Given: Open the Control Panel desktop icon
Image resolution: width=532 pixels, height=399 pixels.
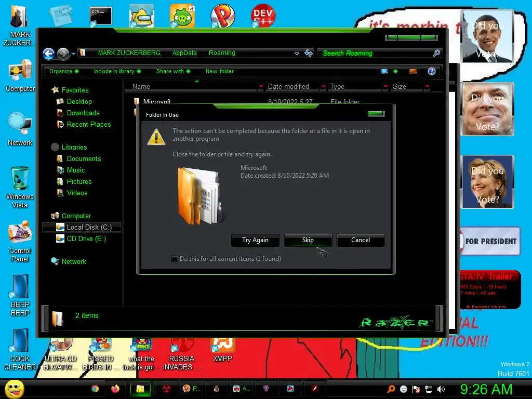Looking at the screenshot, I should click(20, 242).
